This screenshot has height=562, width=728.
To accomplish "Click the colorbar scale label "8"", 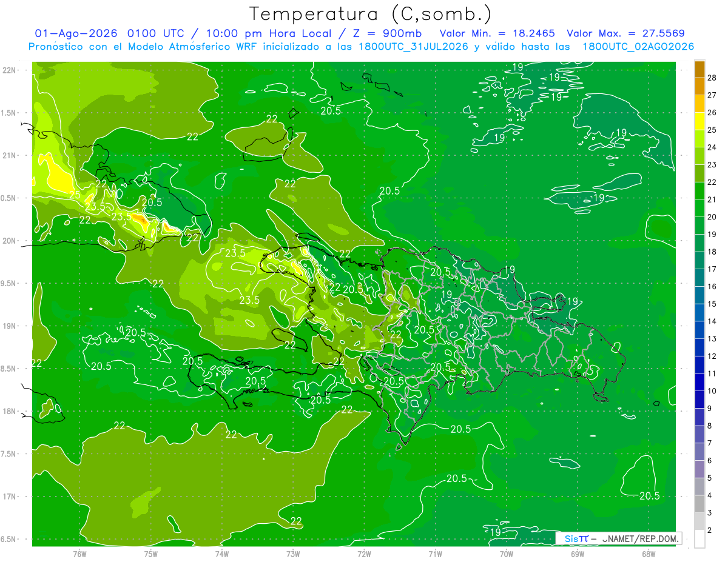I will [710, 426].
